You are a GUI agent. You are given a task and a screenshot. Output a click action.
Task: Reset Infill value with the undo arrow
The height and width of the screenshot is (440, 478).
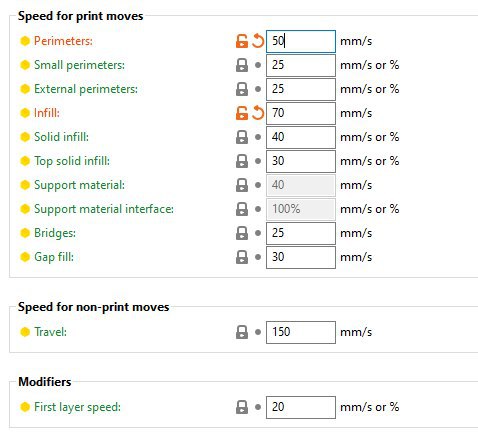click(258, 113)
